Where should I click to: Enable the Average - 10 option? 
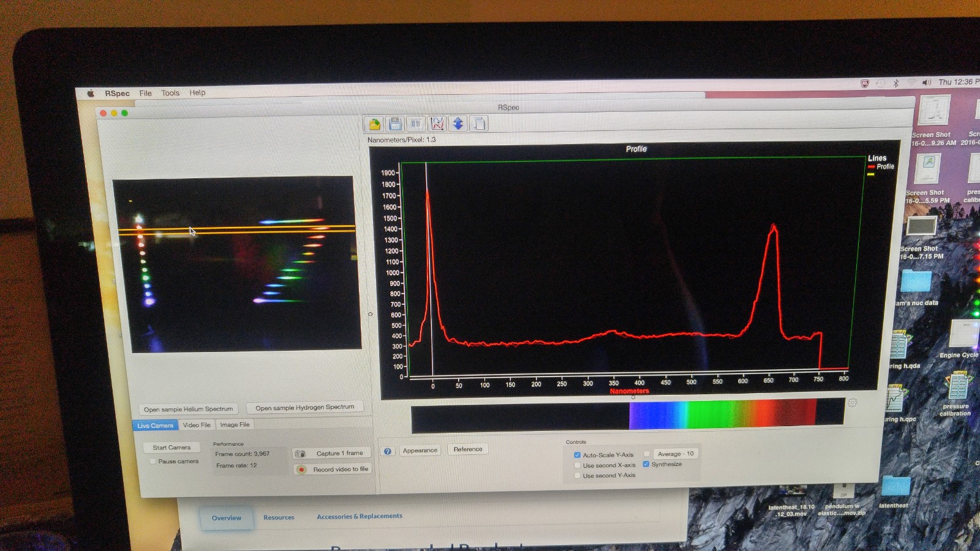[x=647, y=453]
